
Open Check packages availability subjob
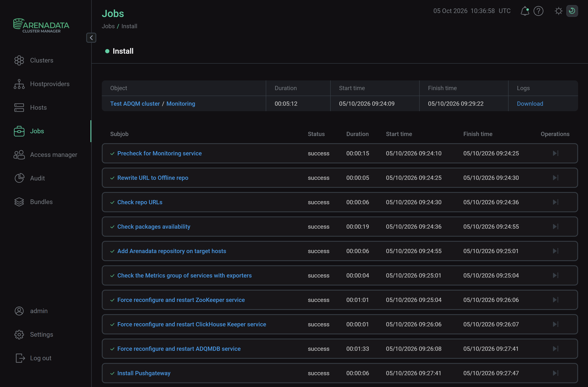154,227
